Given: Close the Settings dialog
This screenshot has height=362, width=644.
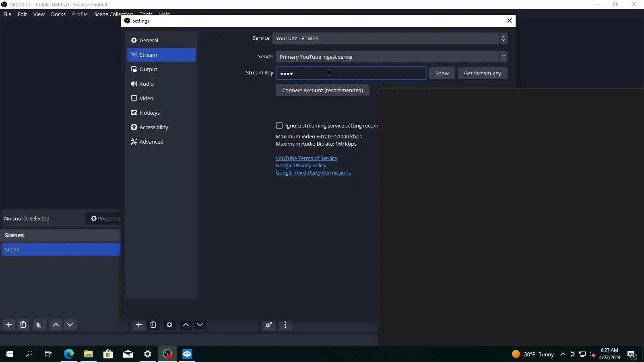Looking at the screenshot, I should (x=510, y=21).
